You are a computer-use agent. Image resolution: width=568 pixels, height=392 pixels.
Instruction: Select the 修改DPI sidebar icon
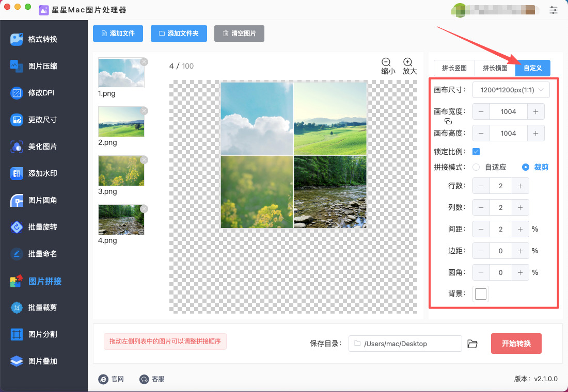click(17, 93)
